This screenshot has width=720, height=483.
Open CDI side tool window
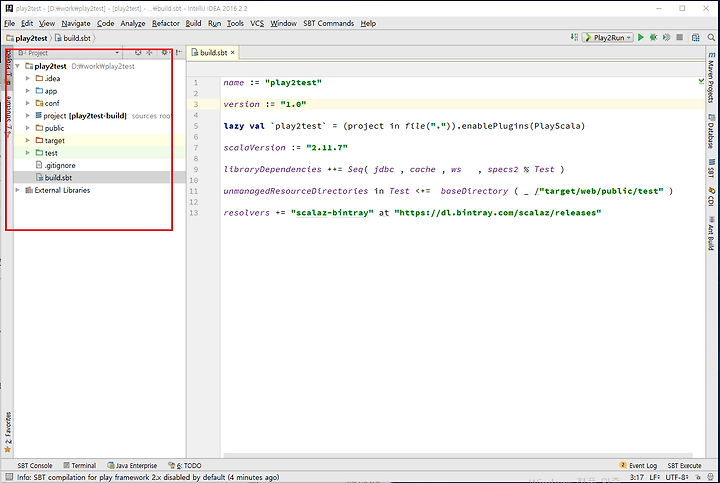711,196
